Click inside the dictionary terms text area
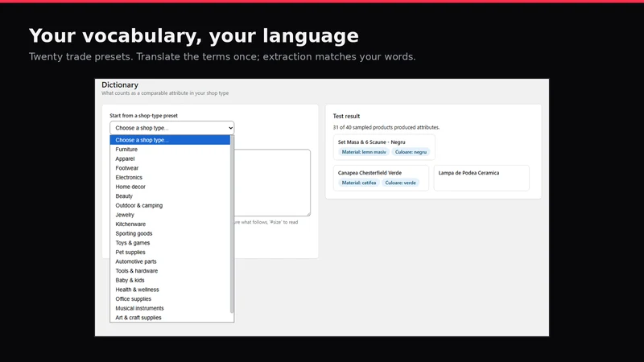This screenshot has width=644, height=362. click(272, 183)
